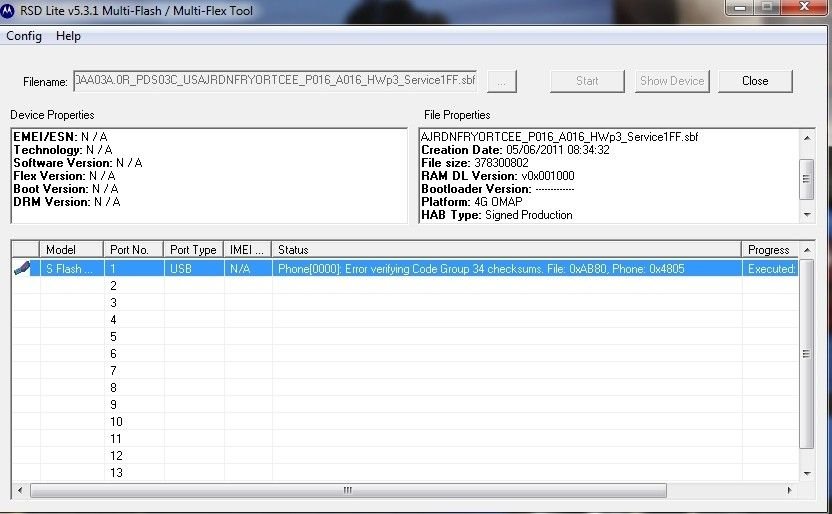Click device list vertical scroll down arrow

[x=807, y=473]
